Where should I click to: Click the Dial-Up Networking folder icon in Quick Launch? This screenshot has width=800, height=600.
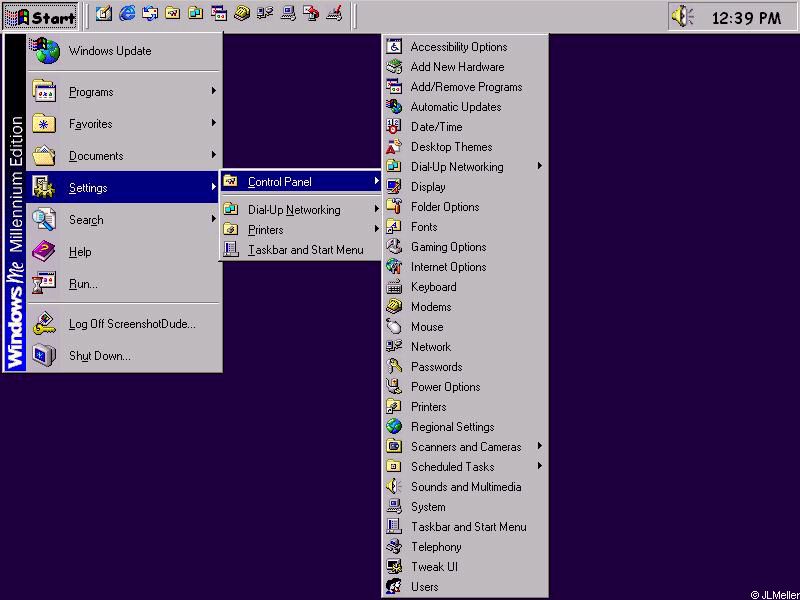click(x=196, y=14)
